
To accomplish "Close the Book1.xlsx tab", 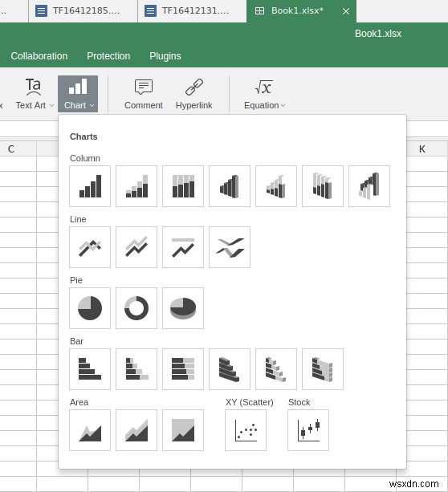I will pyautogui.click(x=346, y=11).
